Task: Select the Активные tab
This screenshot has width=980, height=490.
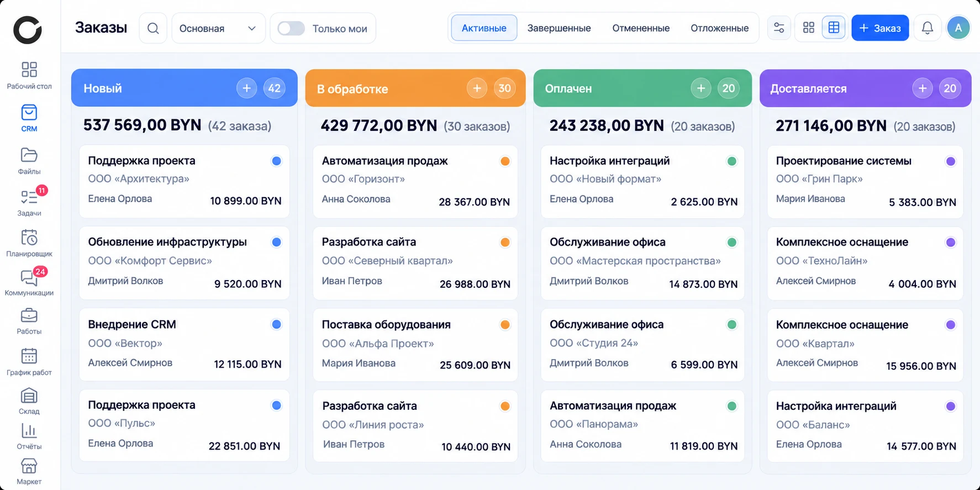Action: click(484, 28)
